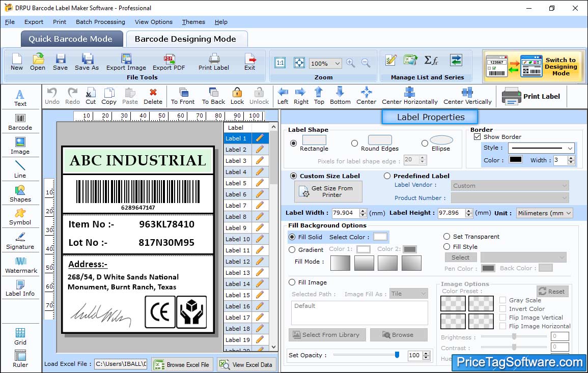The width and height of the screenshot is (588, 373).
Task: Open the formula (Σfx) series tool
Action: point(431,61)
